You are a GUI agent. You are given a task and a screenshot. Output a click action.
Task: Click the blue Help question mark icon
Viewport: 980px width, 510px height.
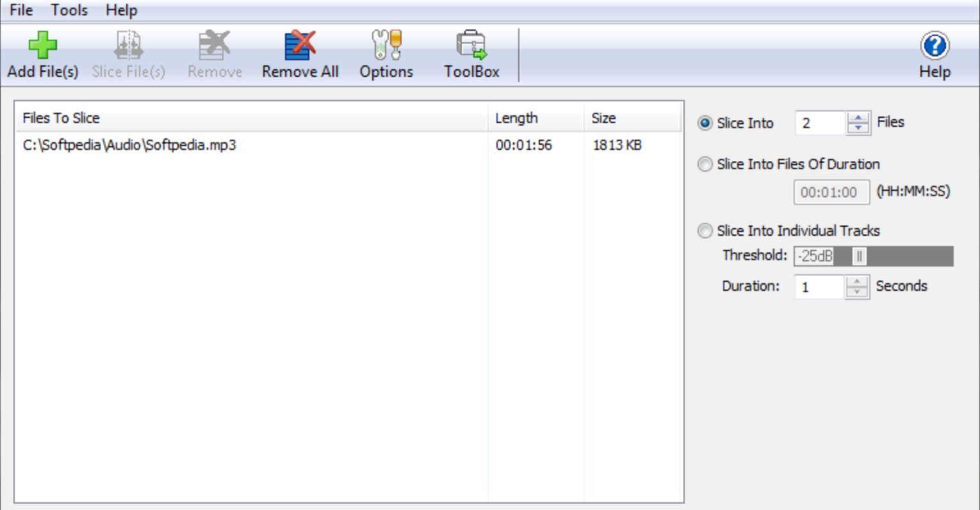(x=935, y=46)
